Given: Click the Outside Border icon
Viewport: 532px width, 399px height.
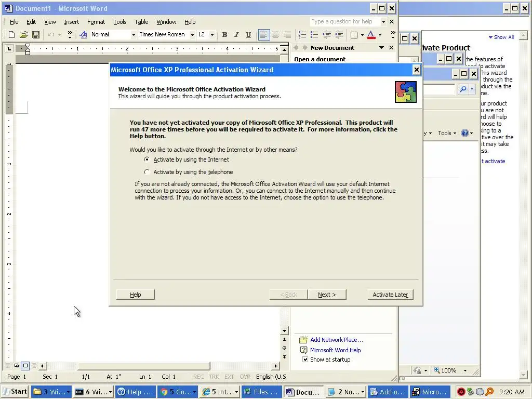Looking at the screenshot, I should 354,35.
